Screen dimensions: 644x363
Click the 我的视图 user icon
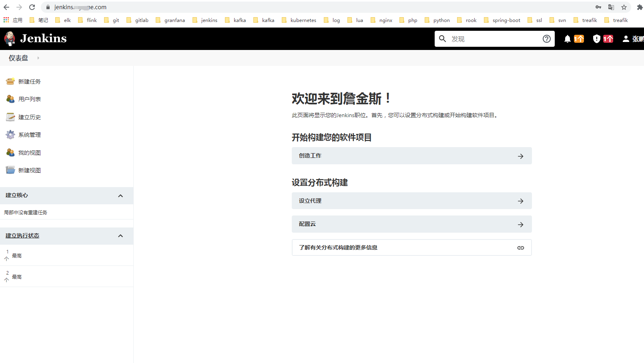point(10,153)
